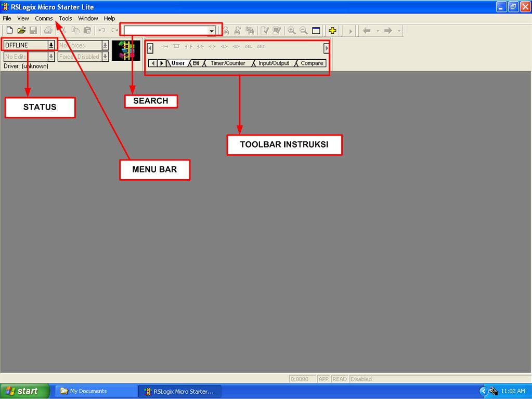This screenshot has height=399, width=532.
Task: Switch to the User instruction tab
Action: pos(178,63)
